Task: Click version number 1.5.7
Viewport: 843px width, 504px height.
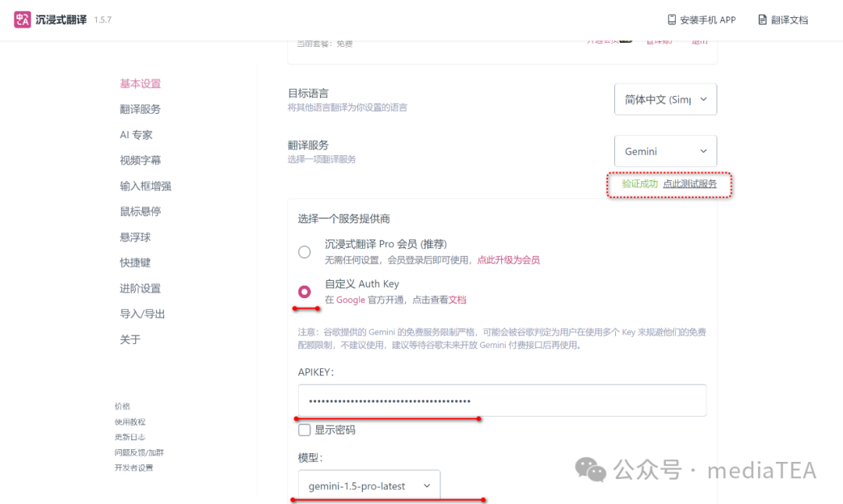Action: (x=103, y=20)
